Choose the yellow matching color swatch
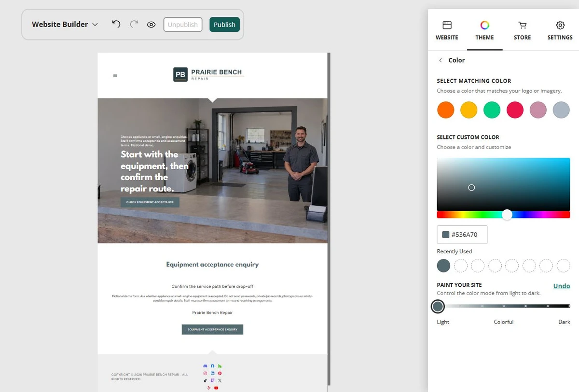 [469, 110]
